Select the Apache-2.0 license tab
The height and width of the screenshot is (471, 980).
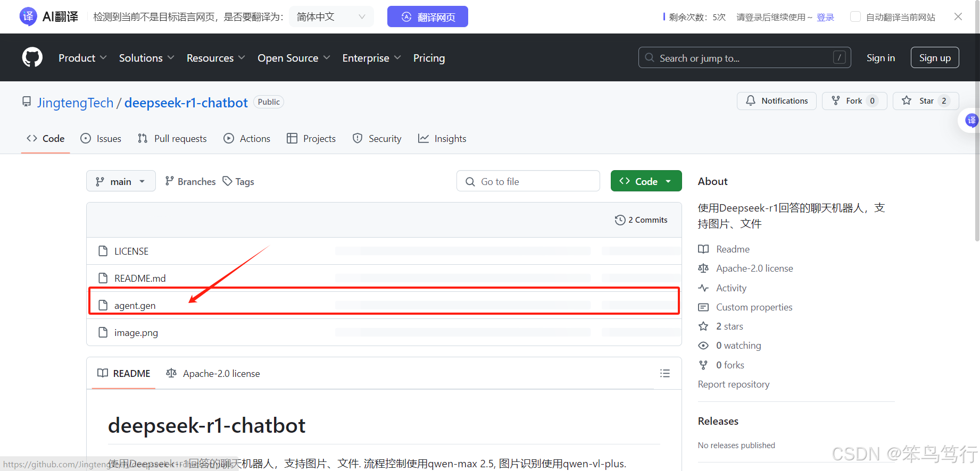(213, 373)
